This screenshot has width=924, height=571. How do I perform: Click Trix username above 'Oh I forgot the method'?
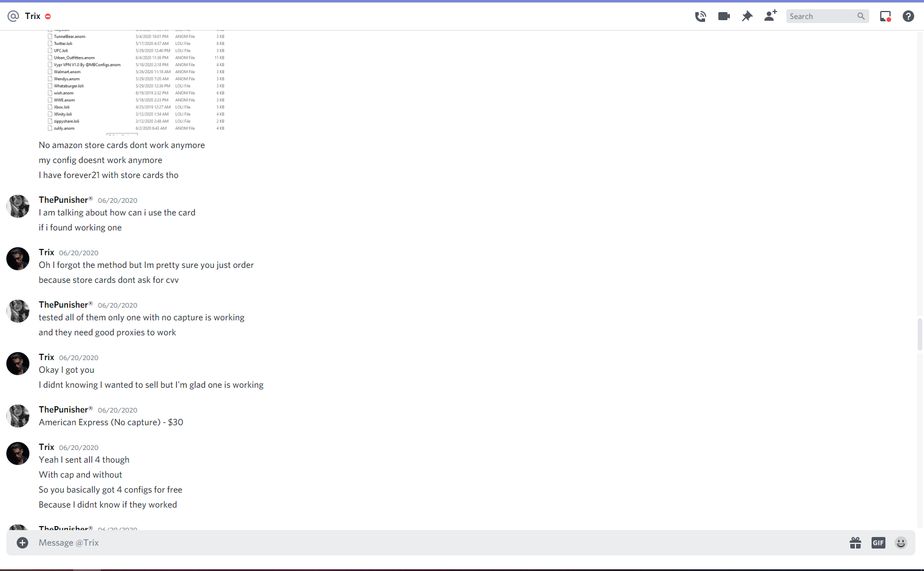click(47, 252)
